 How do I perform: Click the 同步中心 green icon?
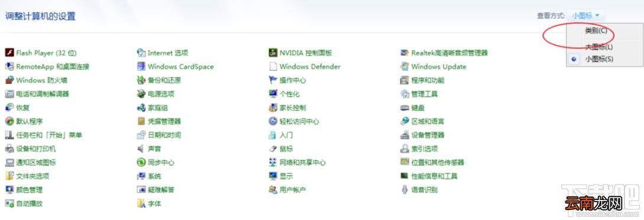(141, 162)
